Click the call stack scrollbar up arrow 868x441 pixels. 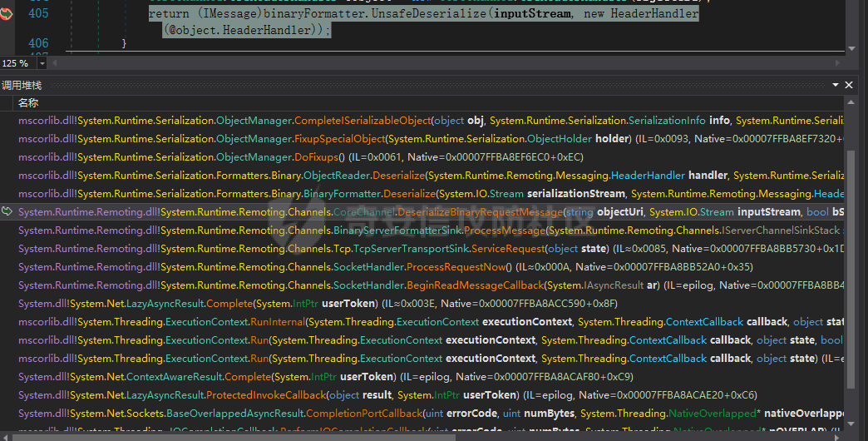click(x=851, y=102)
